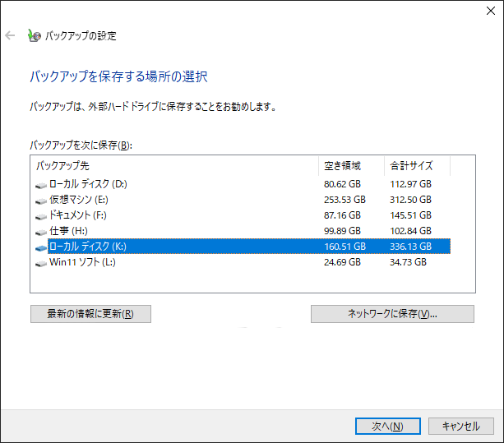Click the バックアップ先 column header

coord(174,166)
